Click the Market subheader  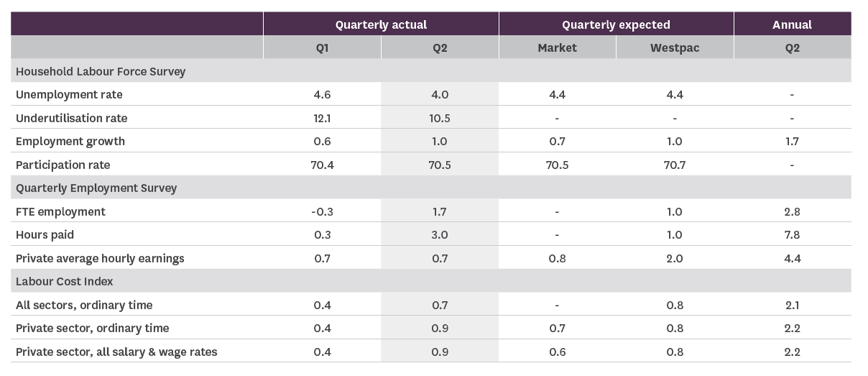tap(557, 48)
